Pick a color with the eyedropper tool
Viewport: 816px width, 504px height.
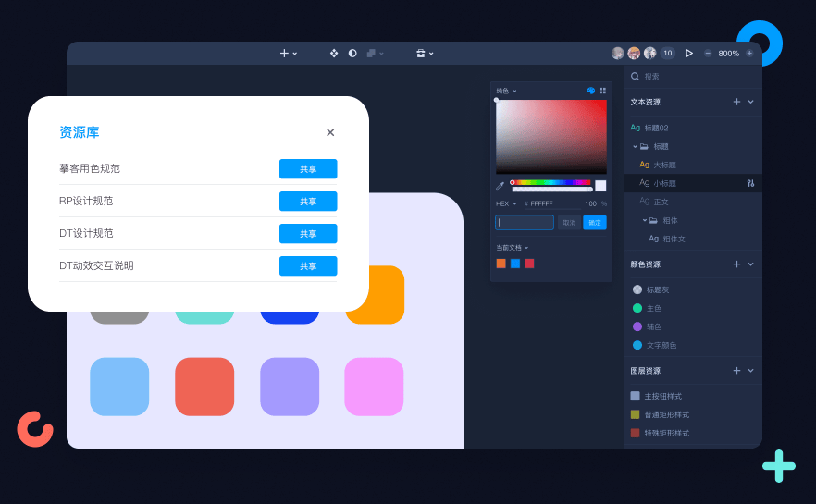point(501,186)
